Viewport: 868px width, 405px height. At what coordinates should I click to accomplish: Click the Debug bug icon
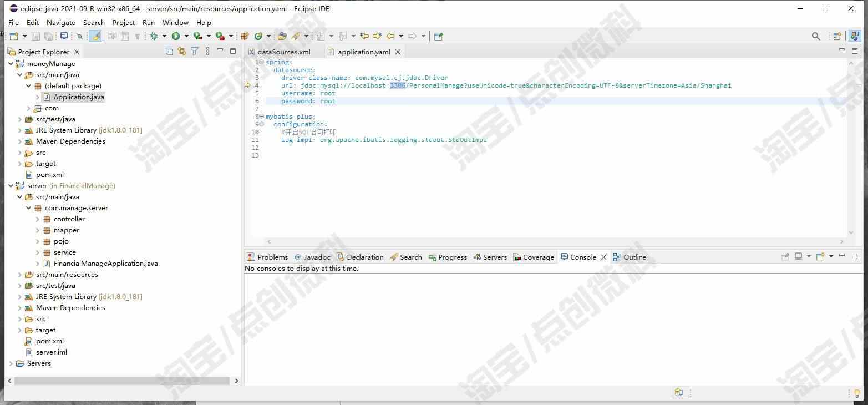(x=154, y=36)
